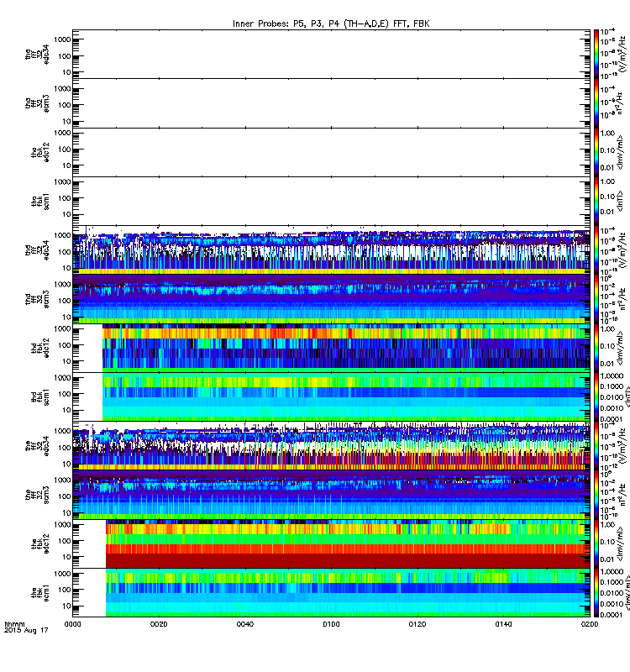Click color bar beside tha fbk edc12 panel
This screenshot has height=672, width=630.
[x=596, y=152]
